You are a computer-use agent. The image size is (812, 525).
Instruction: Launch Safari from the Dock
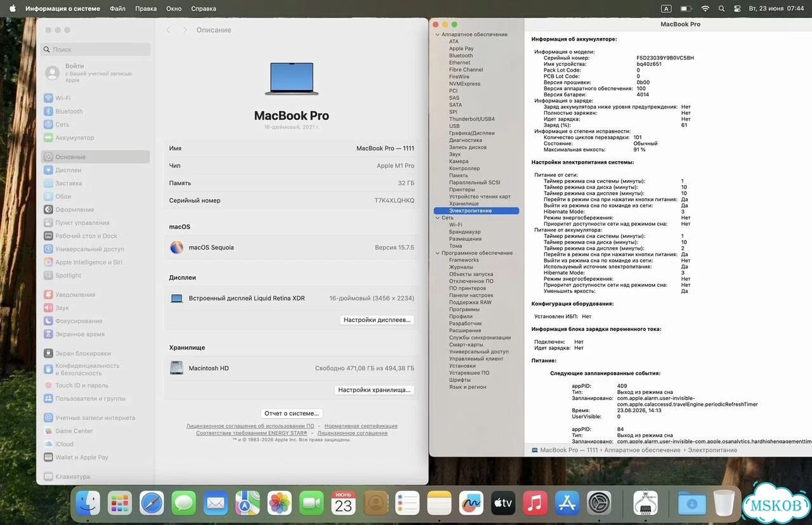coord(152,503)
